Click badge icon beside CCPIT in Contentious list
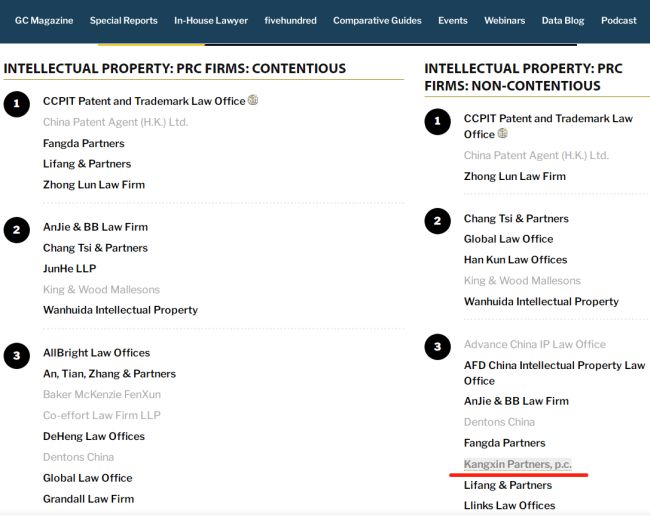 (x=253, y=100)
